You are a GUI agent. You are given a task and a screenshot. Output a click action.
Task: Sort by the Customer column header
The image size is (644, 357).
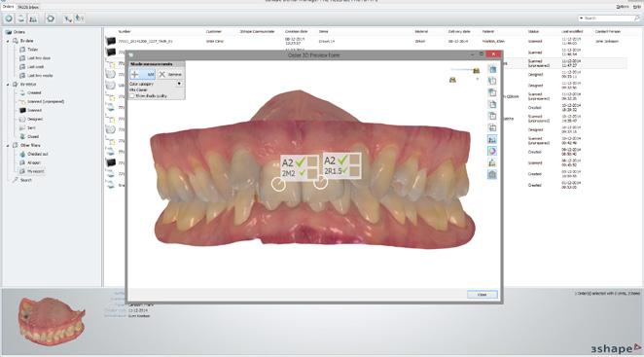[x=214, y=32]
